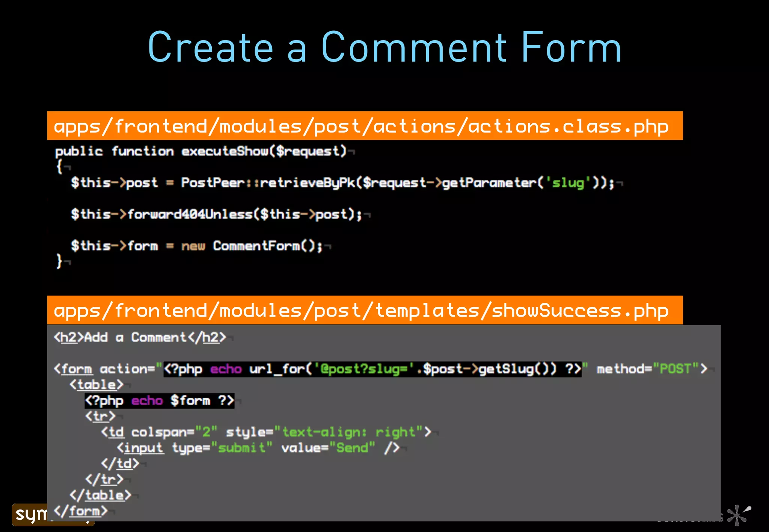Image resolution: width=769 pixels, height=532 pixels.
Task: Click the closing brace of executeShow function
Action: click(x=59, y=261)
